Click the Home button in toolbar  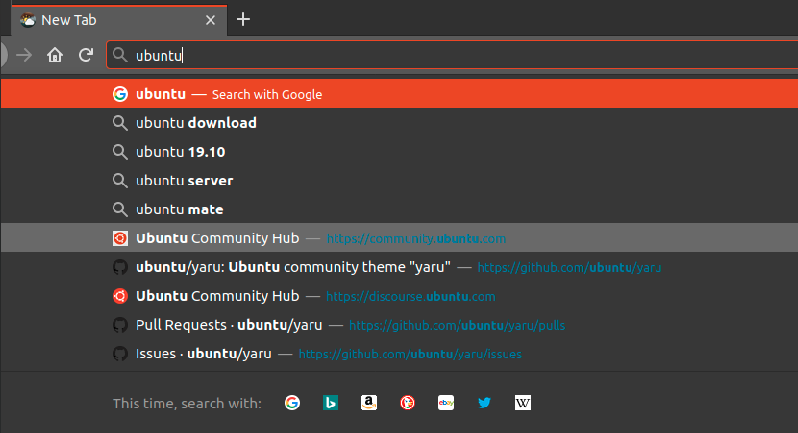click(x=55, y=55)
